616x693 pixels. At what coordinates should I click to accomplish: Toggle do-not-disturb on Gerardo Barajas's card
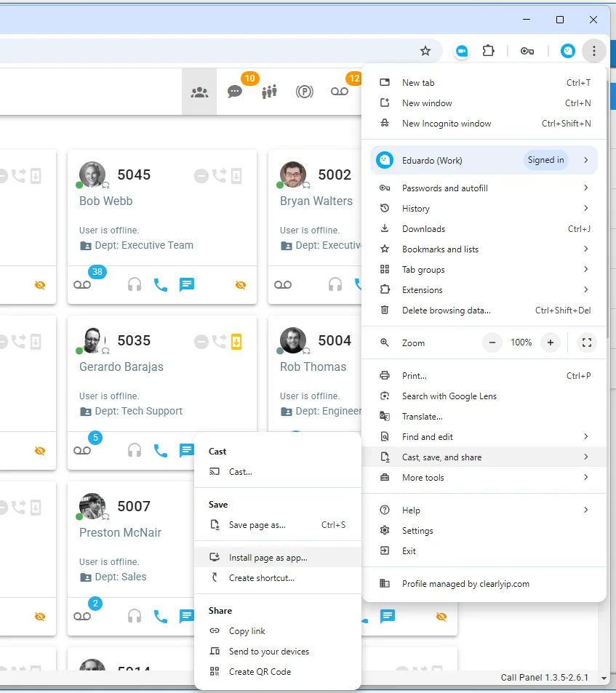[x=201, y=342]
